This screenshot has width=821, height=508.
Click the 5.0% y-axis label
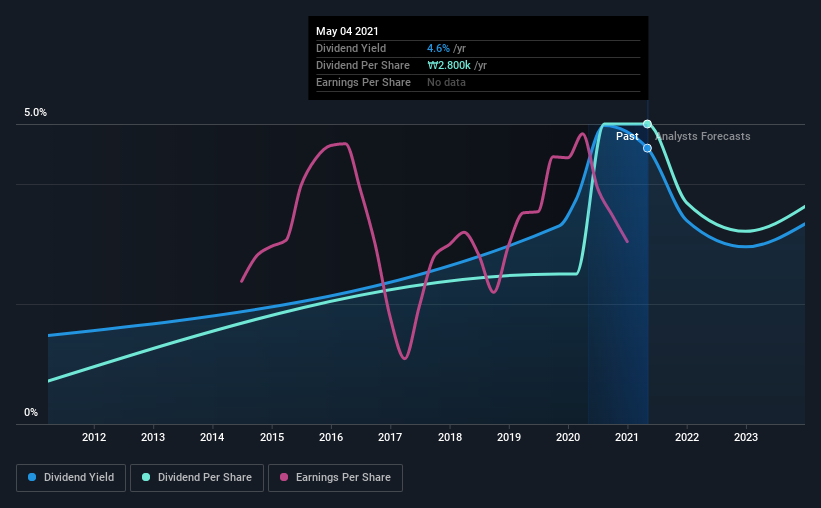[x=35, y=112]
